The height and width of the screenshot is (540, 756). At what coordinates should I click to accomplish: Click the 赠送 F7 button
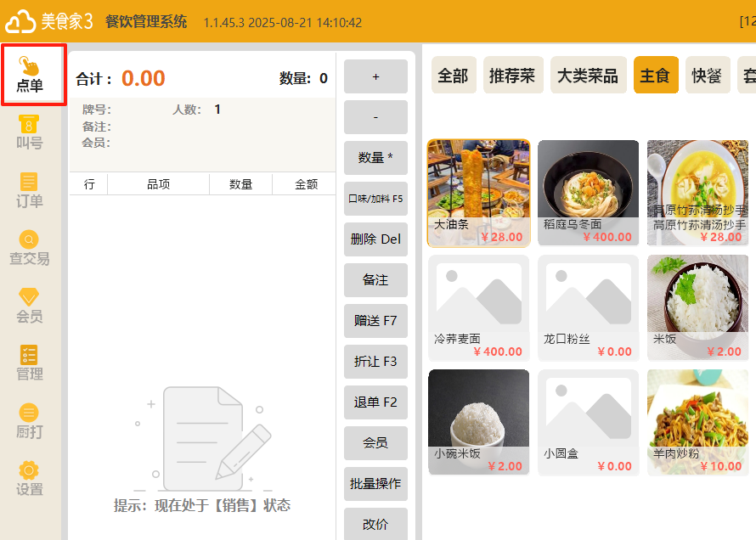375,321
